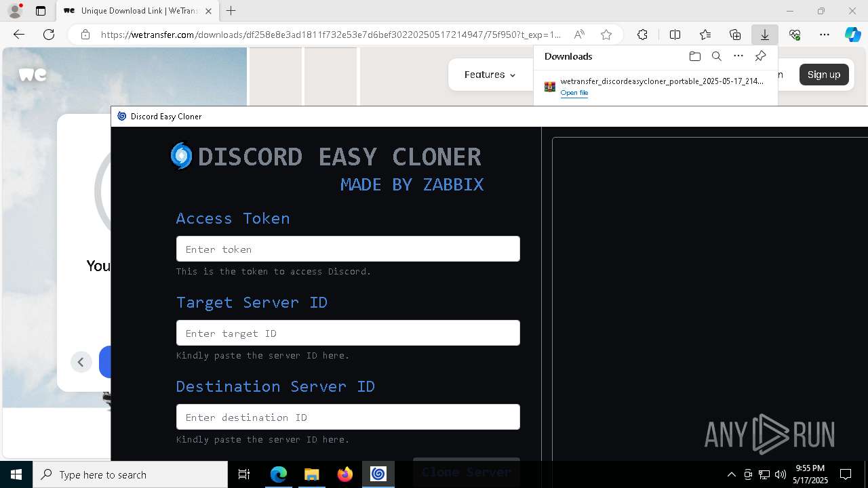This screenshot has height=488, width=868.
Task: Click the Target Server ID input field
Action: (x=348, y=333)
